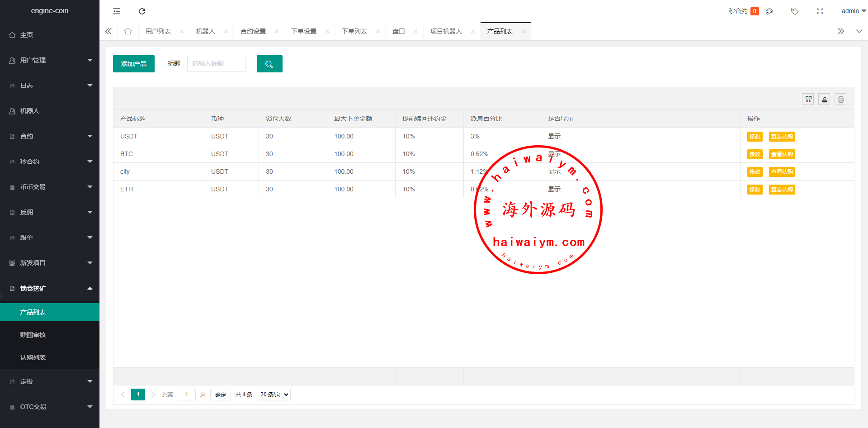The image size is (868, 428).
Task: Open column filter grid icon
Action: tap(808, 100)
